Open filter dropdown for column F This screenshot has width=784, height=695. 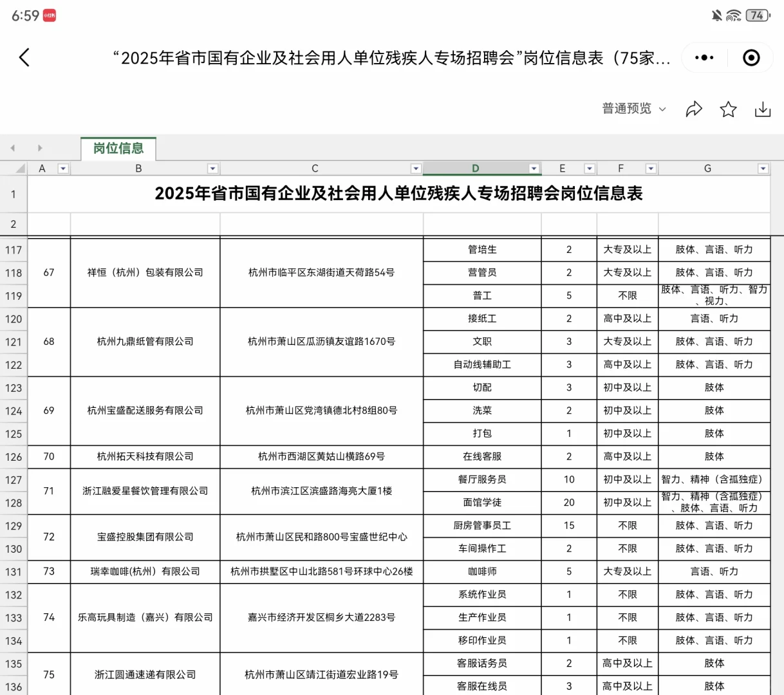pos(651,169)
